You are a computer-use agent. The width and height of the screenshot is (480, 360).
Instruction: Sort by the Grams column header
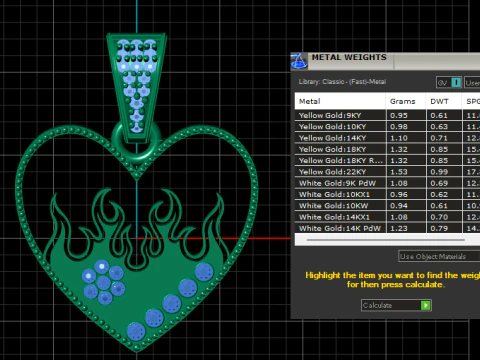click(x=406, y=101)
